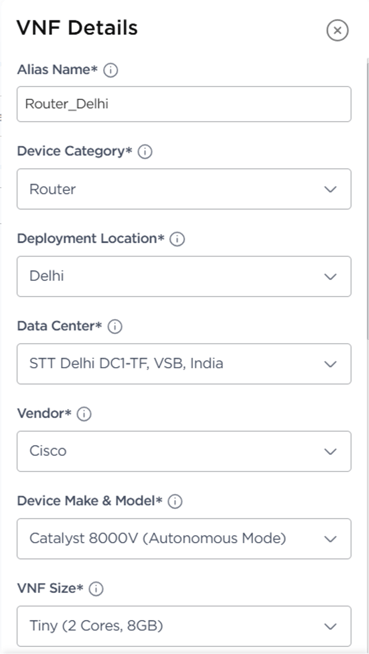
Task: Click the info icon next to Device Category
Action: tap(145, 152)
